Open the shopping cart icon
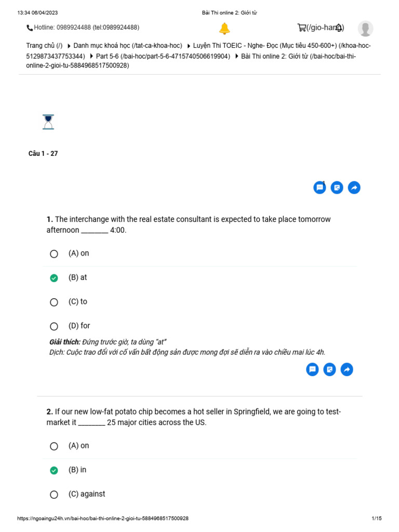The height and width of the screenshot is (532, 399). pyautogui.click(x=301, y=28)
